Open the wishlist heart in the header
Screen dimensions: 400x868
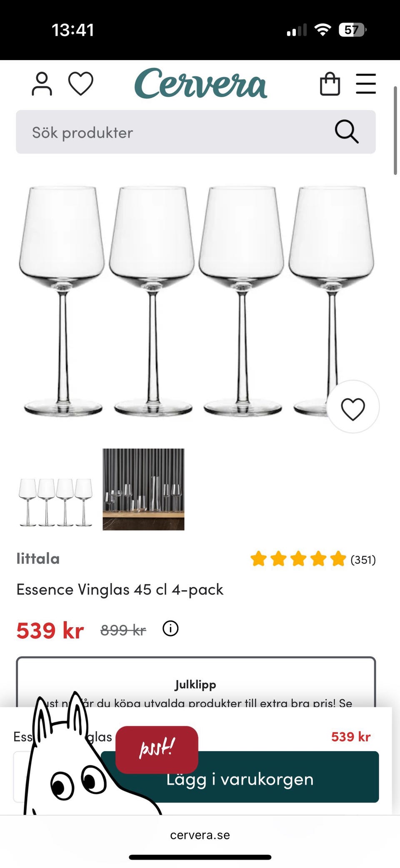80,83
